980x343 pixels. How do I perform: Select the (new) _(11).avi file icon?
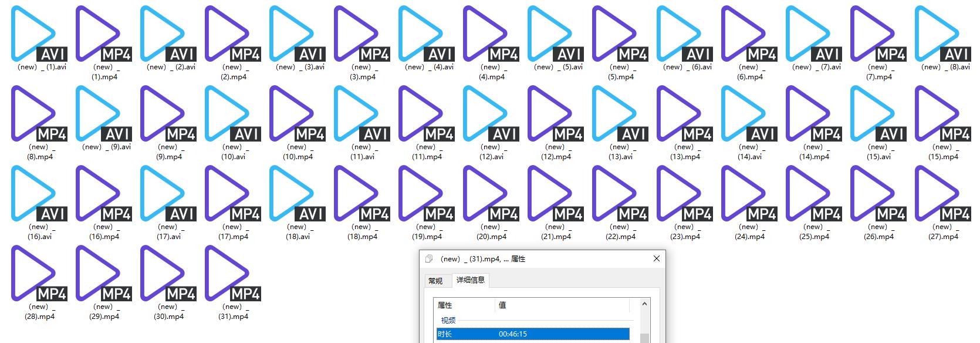tap(361, 113)
